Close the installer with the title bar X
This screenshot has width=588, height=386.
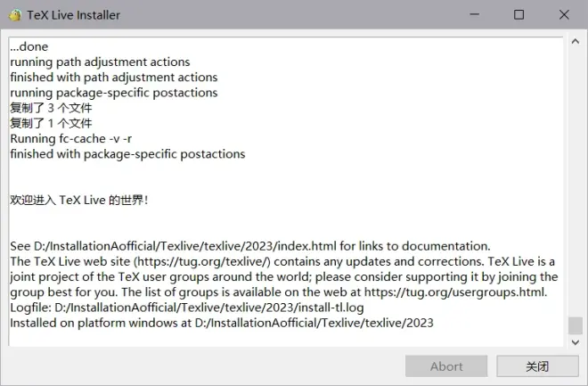(564, 14)
